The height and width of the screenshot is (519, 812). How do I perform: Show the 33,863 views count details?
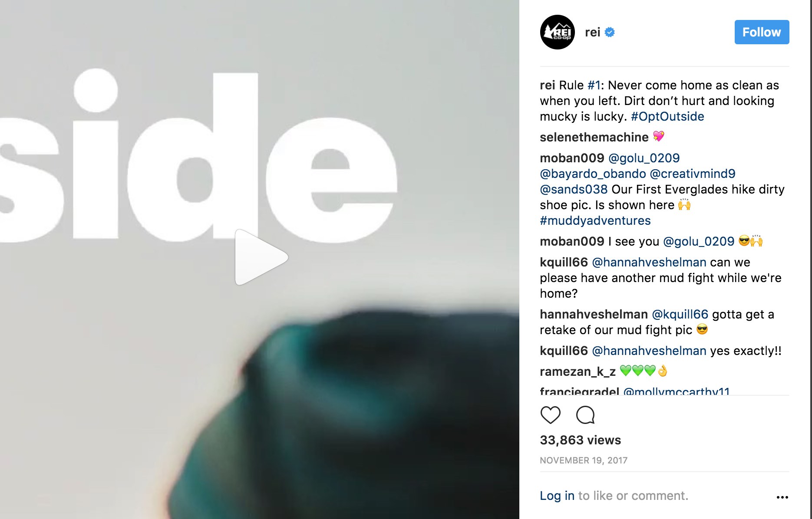pyautogui.click(x=580, y=440)
